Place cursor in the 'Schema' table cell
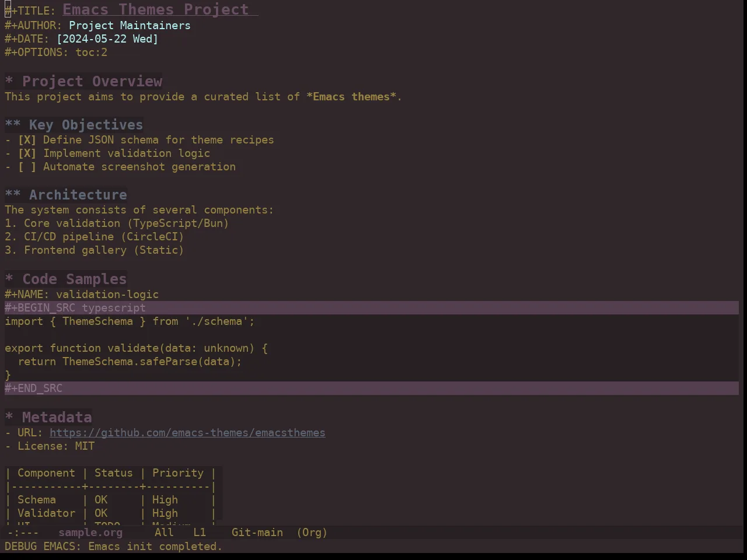 point(37,500)
